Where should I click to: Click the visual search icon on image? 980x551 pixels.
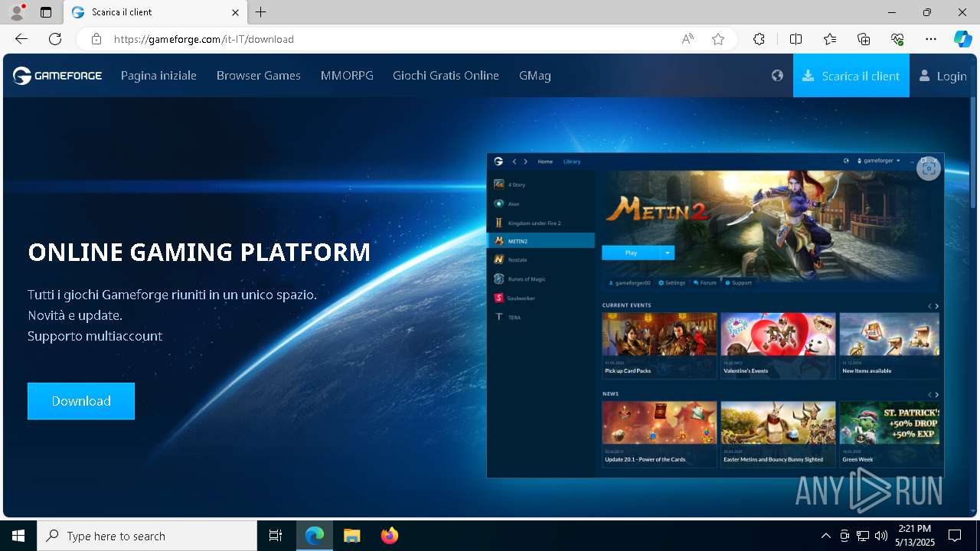click(x=928, y=168)
